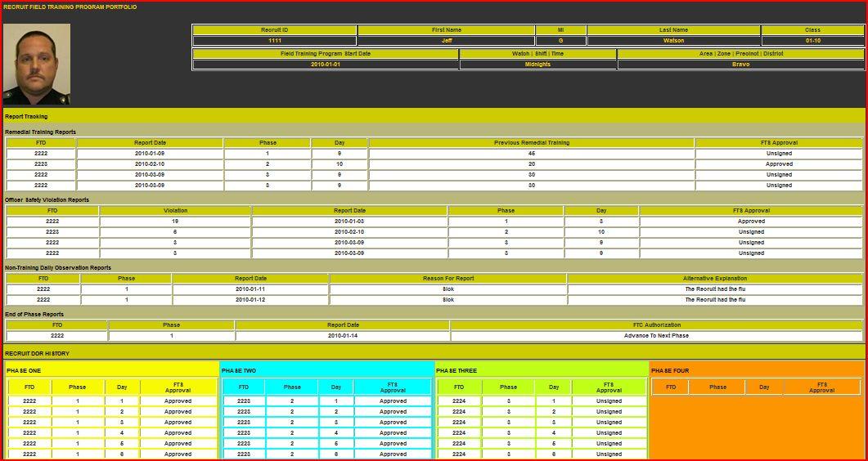
Task: Click the Last Name field showing Watson
Action: pos(673,41)
